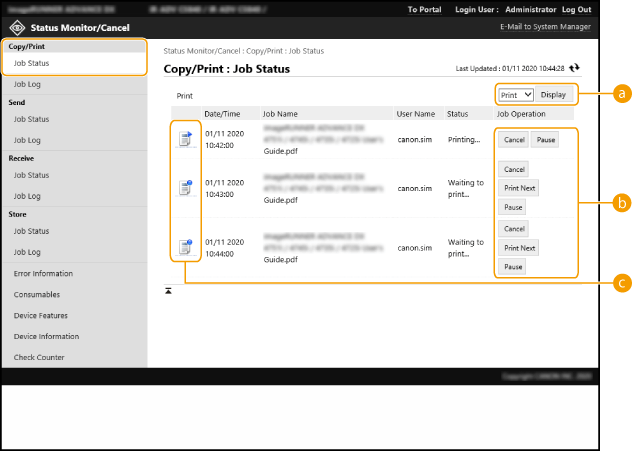Select Job Status under Send section
The width and height of the screenshot is (634, 451).
[x=31, y=119]
